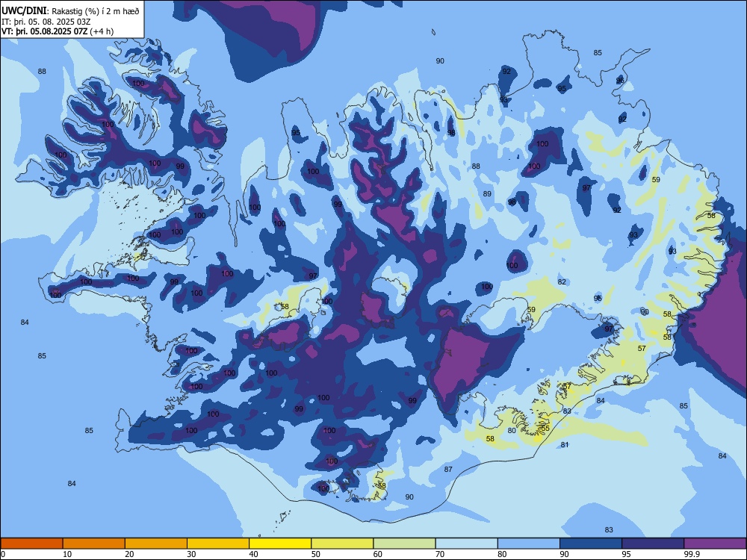
Task: Pick the light green 60–70 legend swatch
Action: pos(404,544)
